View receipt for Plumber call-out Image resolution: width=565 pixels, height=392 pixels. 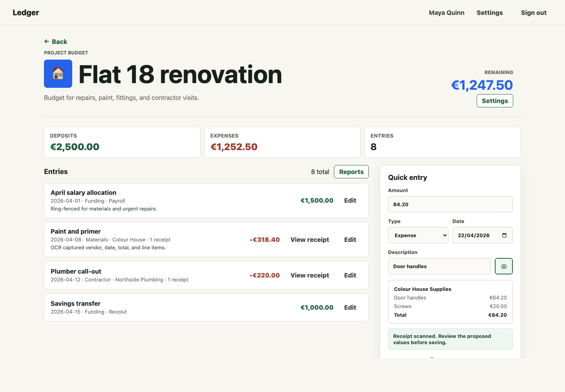pos(310,275)
